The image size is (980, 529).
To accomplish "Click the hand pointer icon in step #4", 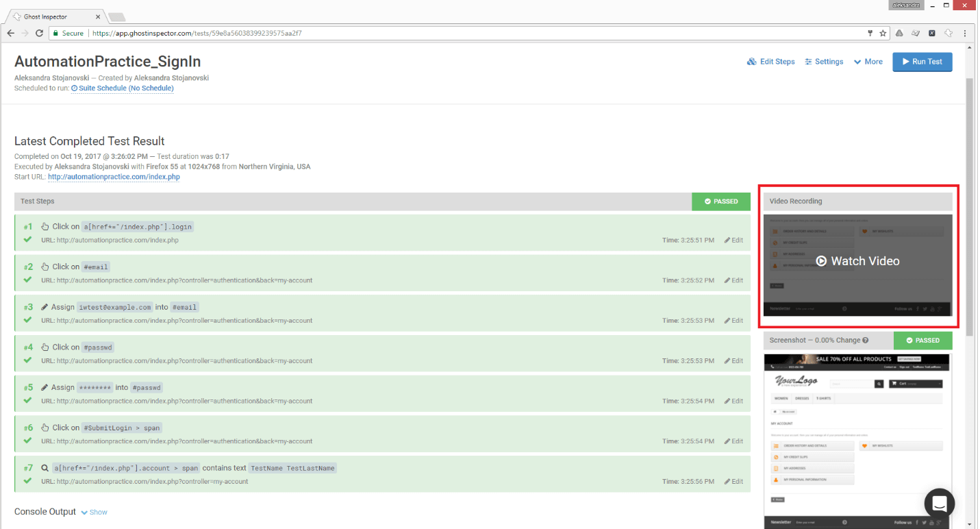I will pyautogui.click(x=45, y=347).
